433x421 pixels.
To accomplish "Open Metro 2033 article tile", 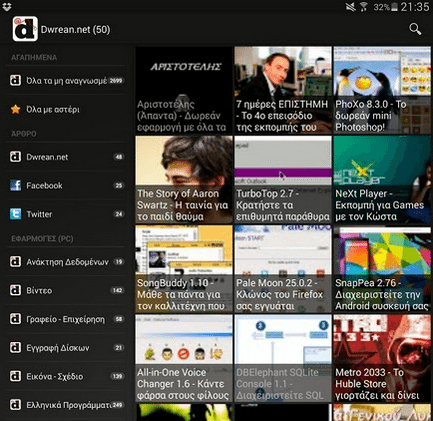I will pos(382,358).
